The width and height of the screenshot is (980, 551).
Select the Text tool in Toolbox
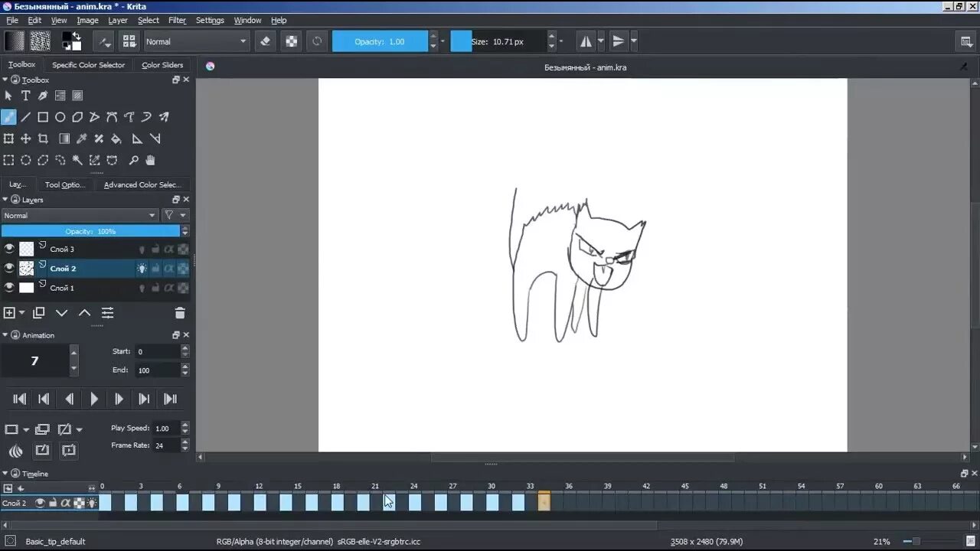pyautogui.click(x=25, y=96)
